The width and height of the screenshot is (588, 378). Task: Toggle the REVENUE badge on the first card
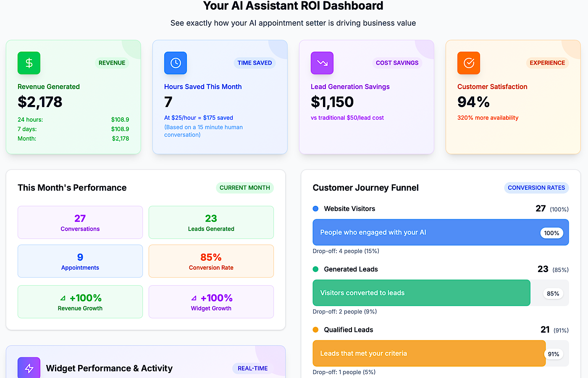coord(112,63)
